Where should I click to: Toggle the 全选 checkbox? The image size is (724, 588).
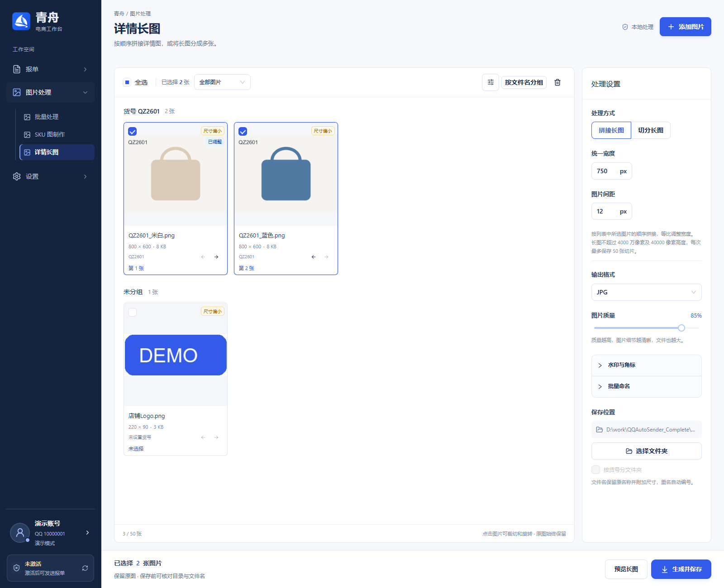click(x=127, y=82)
